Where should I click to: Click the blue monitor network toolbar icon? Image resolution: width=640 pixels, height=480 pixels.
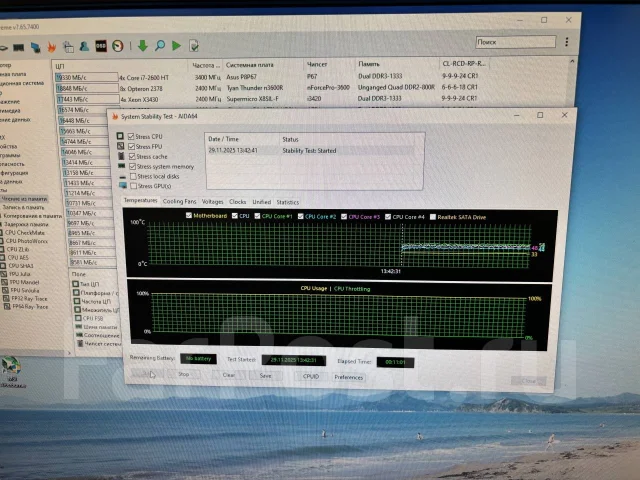[x=36, y=47]
